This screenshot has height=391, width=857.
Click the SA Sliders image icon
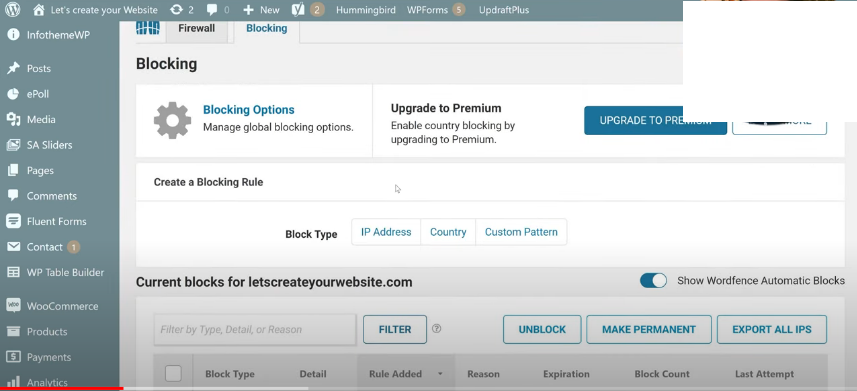(13, 145)
